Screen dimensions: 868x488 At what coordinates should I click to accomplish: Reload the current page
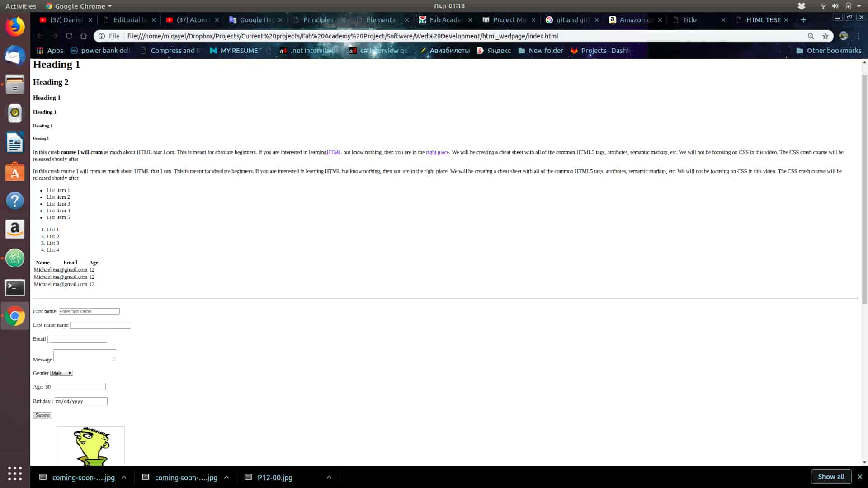(x=69, y=36)
